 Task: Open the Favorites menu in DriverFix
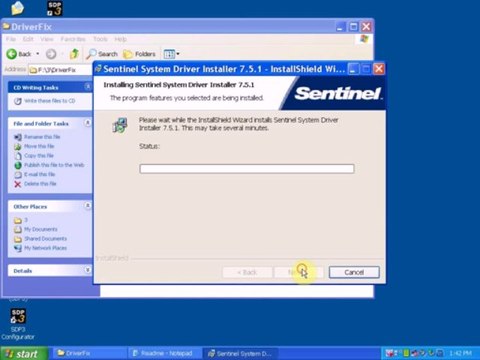[73, 39]
